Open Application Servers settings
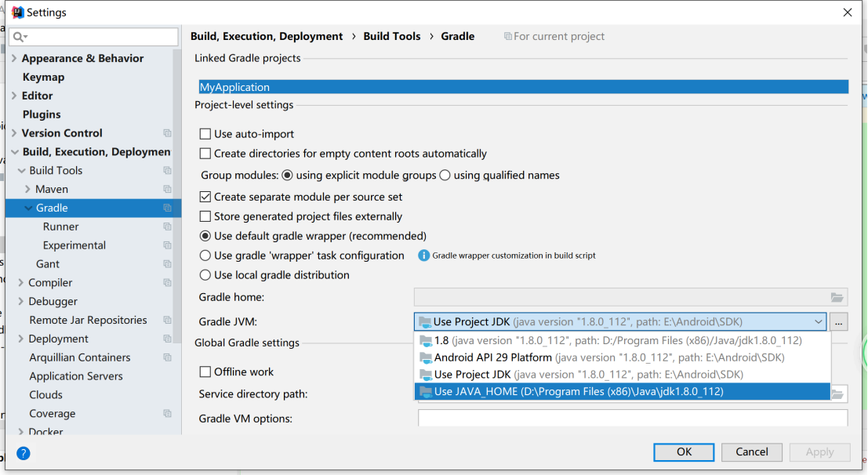868x475 pixels. (76, 376)
